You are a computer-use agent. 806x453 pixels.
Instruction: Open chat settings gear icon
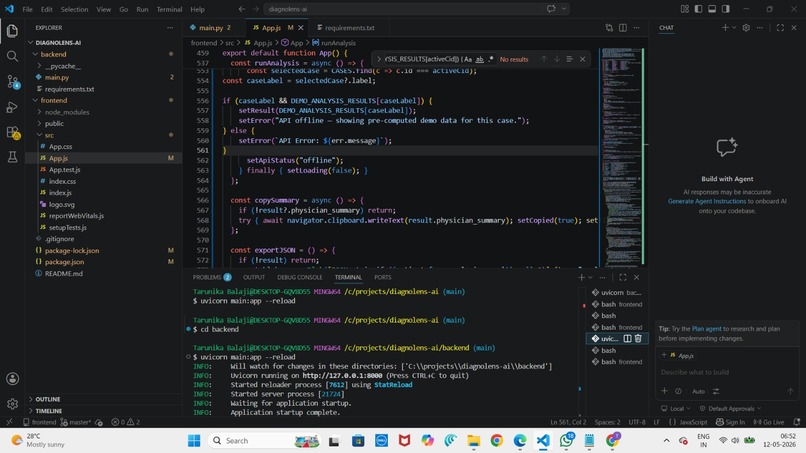746,28
